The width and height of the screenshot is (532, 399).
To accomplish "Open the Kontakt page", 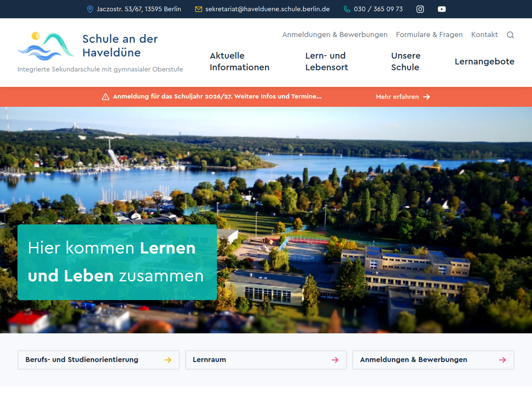I will 484,34.
